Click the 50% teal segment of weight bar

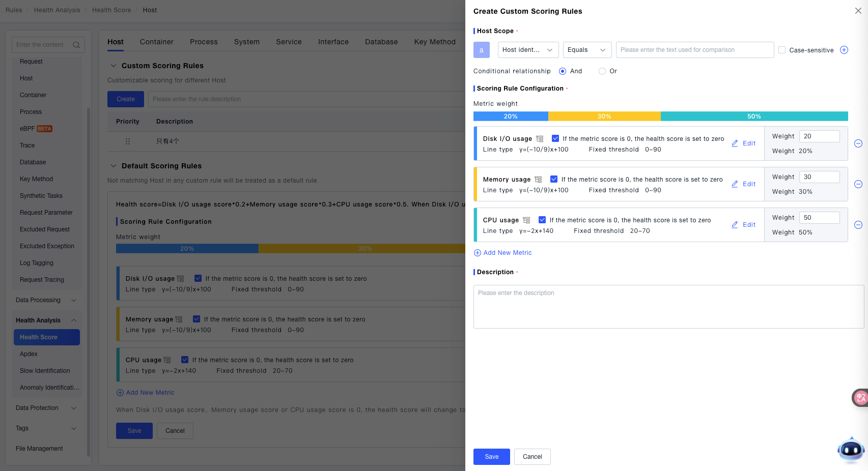click(x=754, y=116)
